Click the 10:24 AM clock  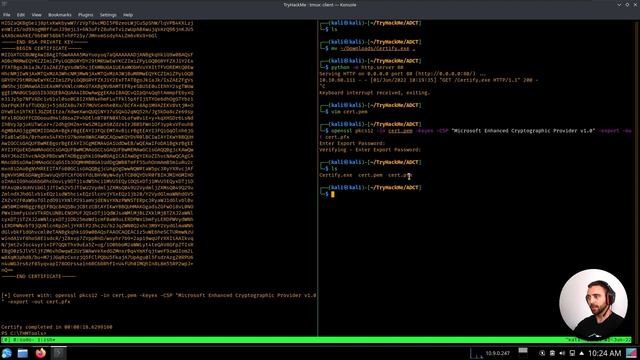point(604,353)
